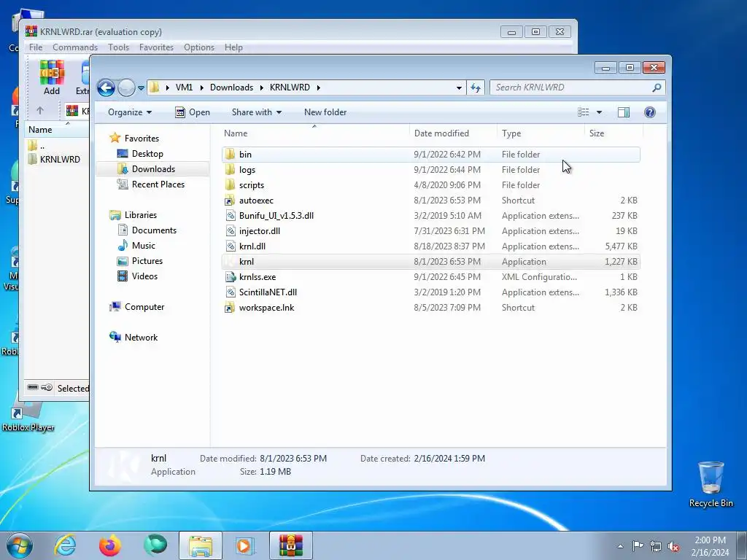Open the Favorites menu in WinRAR

(x=156, y=47)
